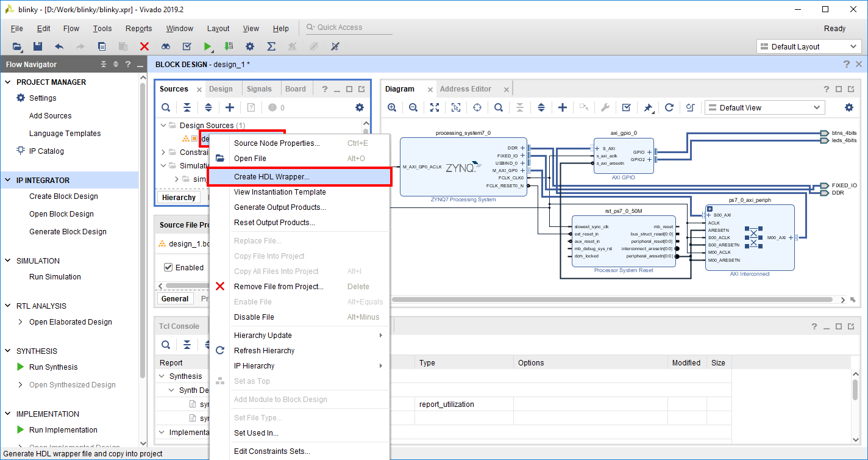The height and width of the screenshot is (460, 868).
Task: Toggle the Enabled checkbox in Source File Properties
Action: (x=168, y=267)
